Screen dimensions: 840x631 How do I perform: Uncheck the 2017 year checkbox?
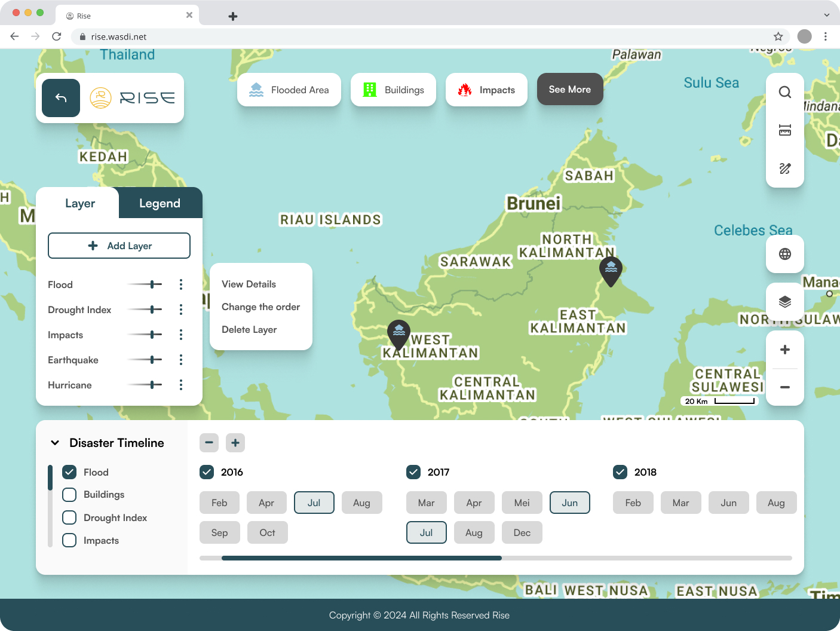[413, 472]
